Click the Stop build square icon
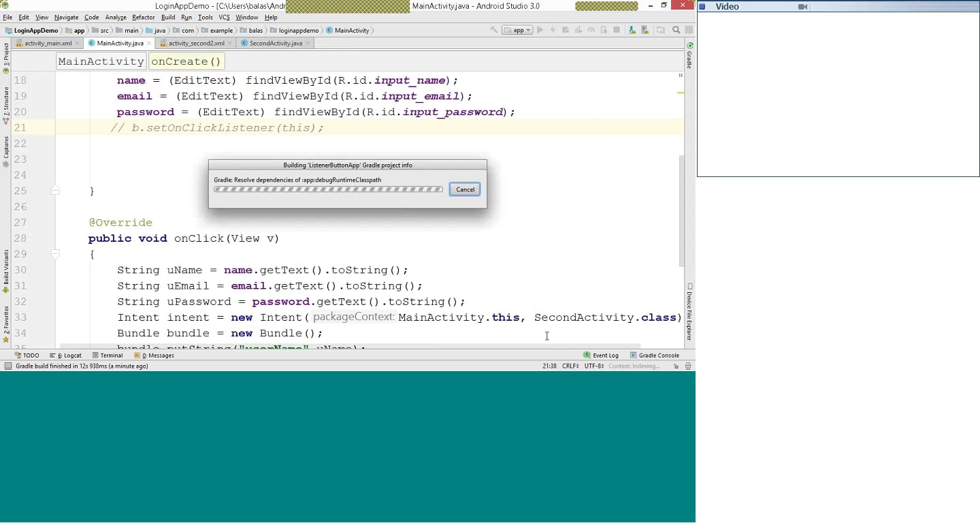The height and width of the screenshot is (523, 980). pos(617,30)
